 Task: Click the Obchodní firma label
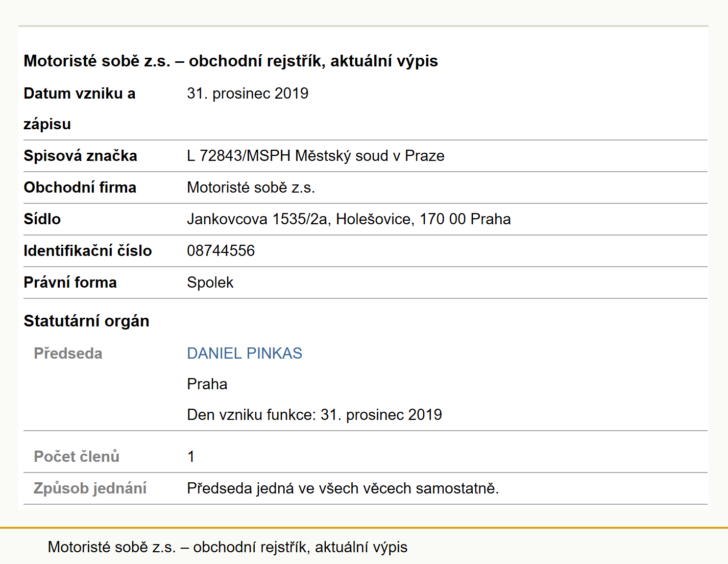click(80, 187)
